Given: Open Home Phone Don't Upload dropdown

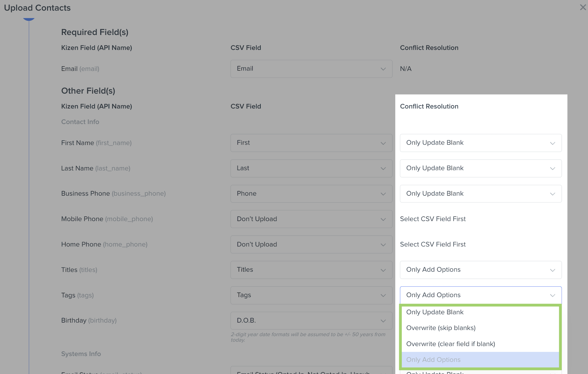Looking at the screenshot, I should click(x=311, y=245).
